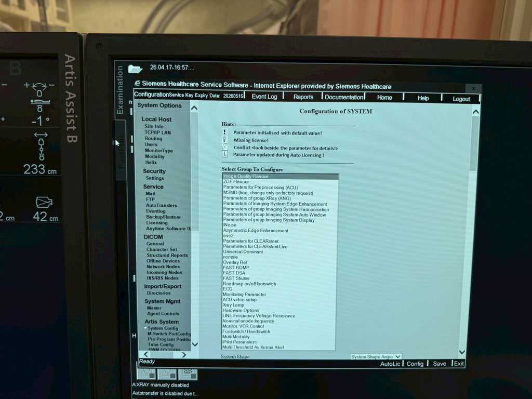
Task: Open Modality under Local Host
Action: click(x=155, y=156)
